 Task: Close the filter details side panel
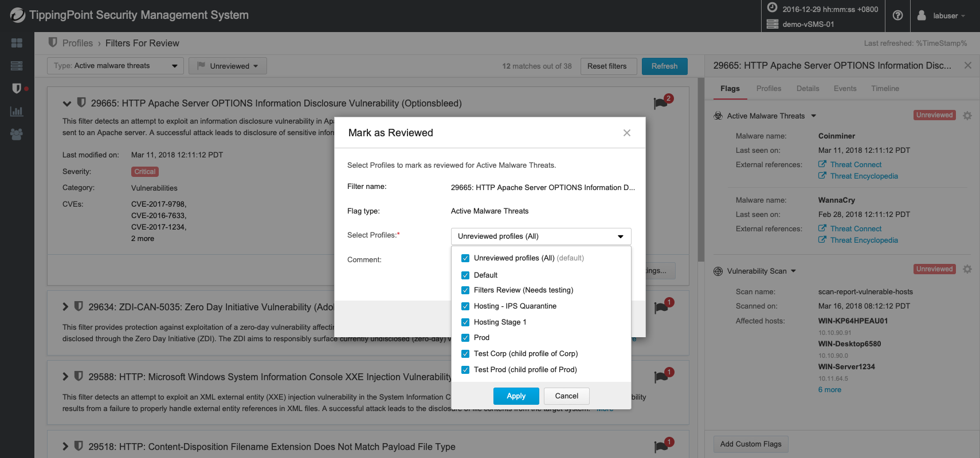968,65
